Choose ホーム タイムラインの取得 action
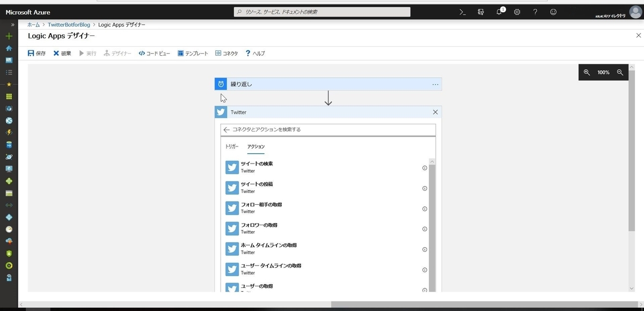The width and height of the screenshot is (644, 311). 325,249
